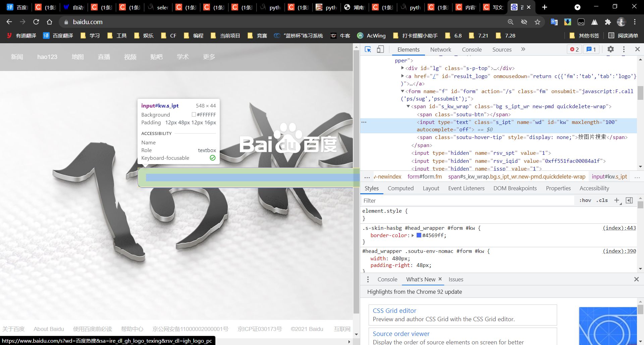Viewport: 644px width, 345px height.
Task: Select the span class="soutu-btn" node
Action: click(x=464, y=114)
